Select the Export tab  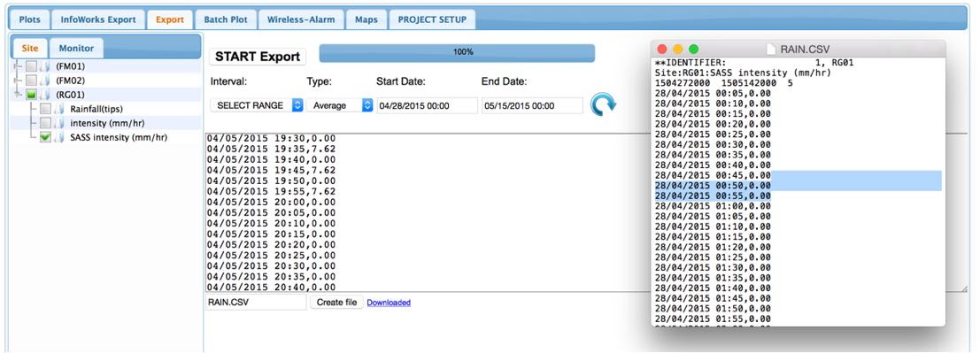[x=170, y=19]
